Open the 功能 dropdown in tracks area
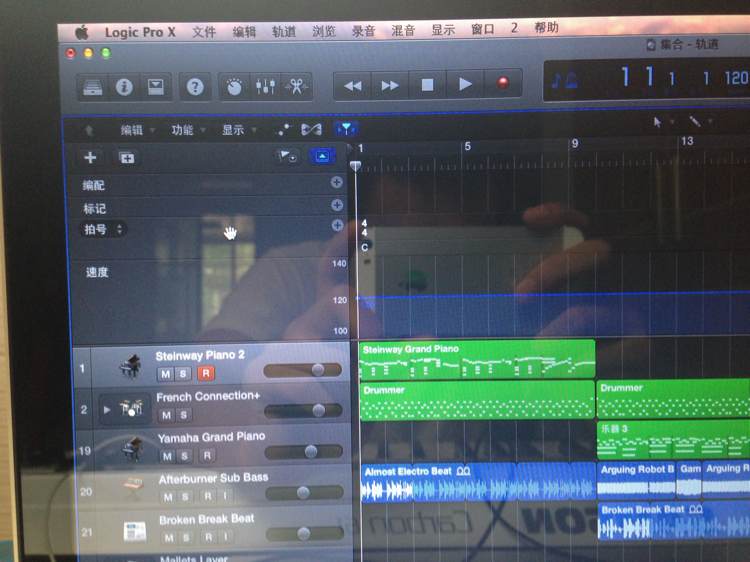This screenshot has width=750, height=562. [188, 130]
